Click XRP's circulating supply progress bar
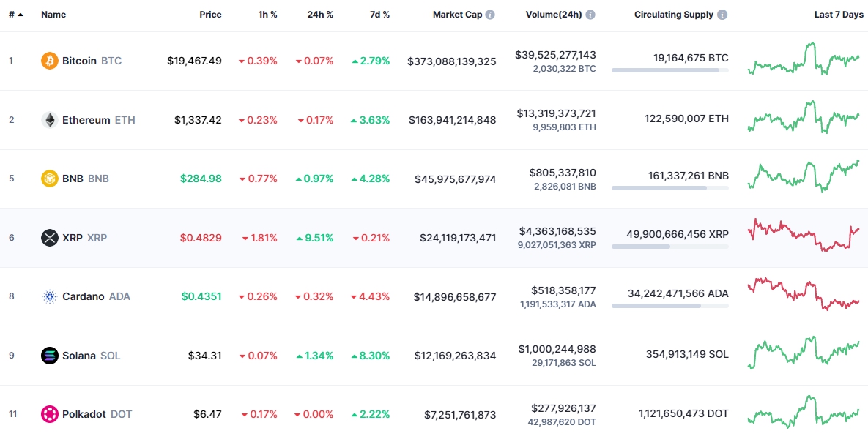Viewport: 868px width, 439px height. point(669,247)
